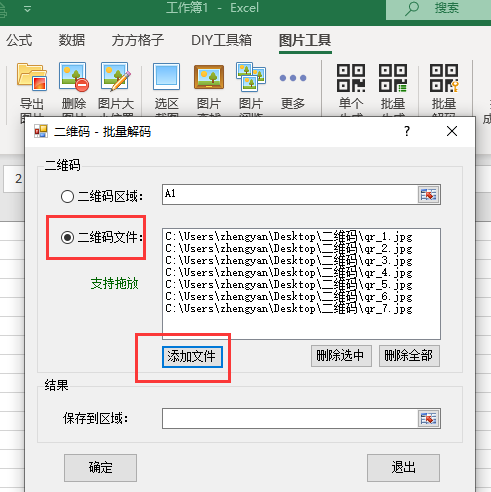Open the Quick Access Toolbar dropdown arrow
The image size is (491, 492).
coord(28,9)
